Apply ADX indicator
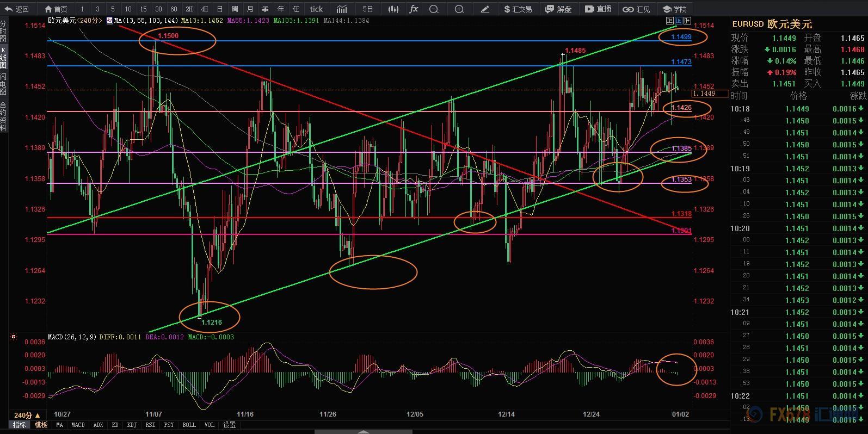 point(98,425)
